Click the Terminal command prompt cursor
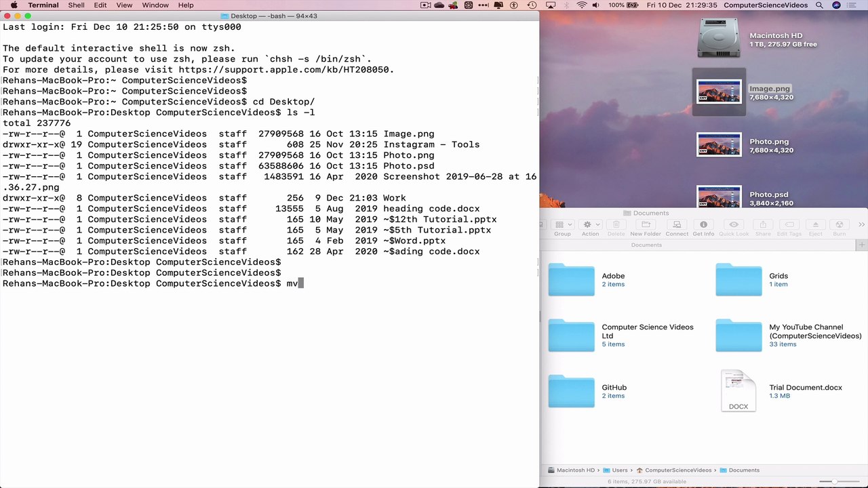This screenshot has height=488, width=868. tap(300, 283)
